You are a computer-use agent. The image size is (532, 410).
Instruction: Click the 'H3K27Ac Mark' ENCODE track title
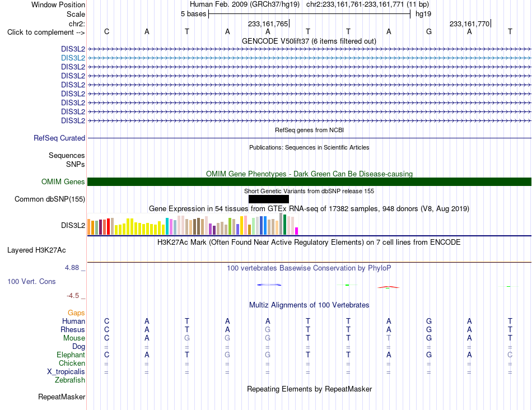pos(309,243)
